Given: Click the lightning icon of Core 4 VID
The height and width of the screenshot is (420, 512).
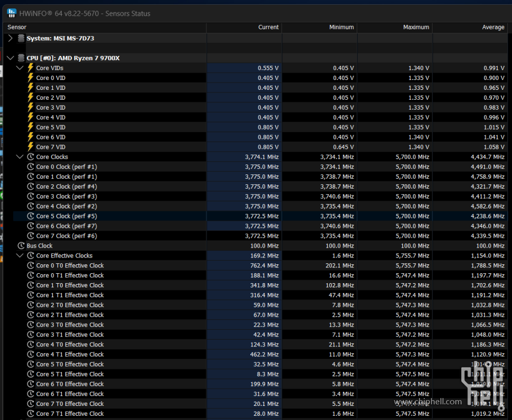Looking at the screenshot, I should pos(30,117).
